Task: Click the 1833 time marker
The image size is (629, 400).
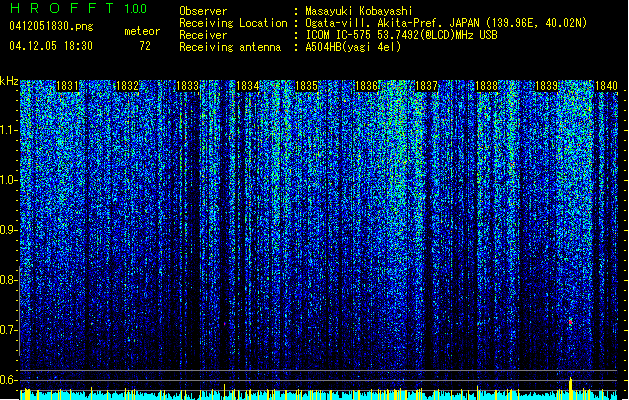Action: click(187, 86)
